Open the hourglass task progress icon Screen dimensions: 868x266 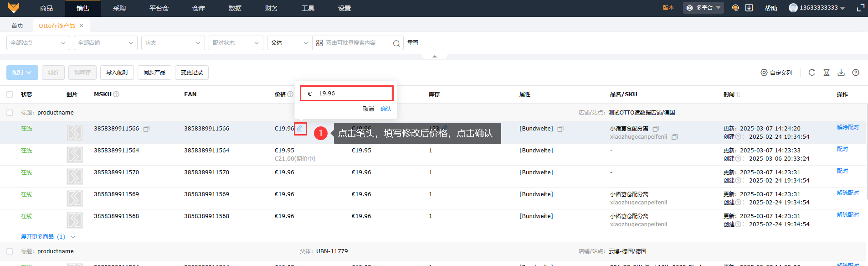click(x=827, y=73)
